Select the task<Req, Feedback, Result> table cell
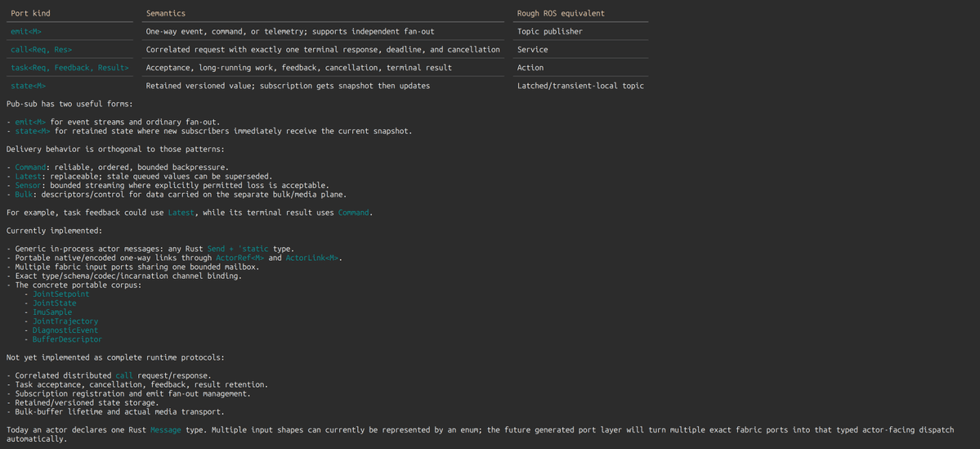980x449 pixels. [70, 68]
